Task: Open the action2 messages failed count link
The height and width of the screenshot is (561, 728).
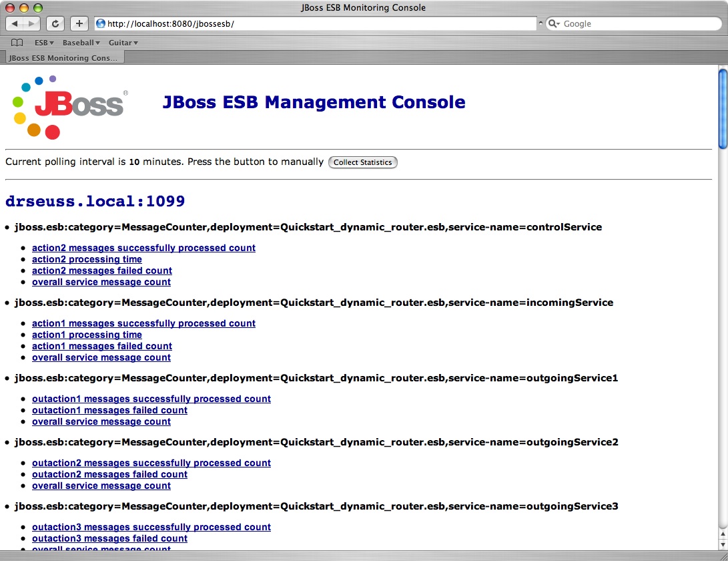Action: [101, 270]
